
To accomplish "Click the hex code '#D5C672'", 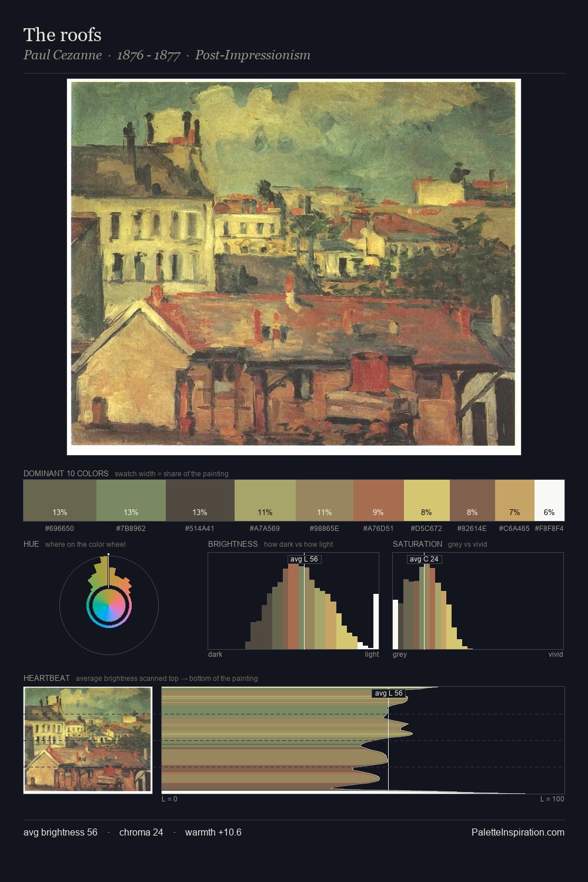I will coord(427,529).
